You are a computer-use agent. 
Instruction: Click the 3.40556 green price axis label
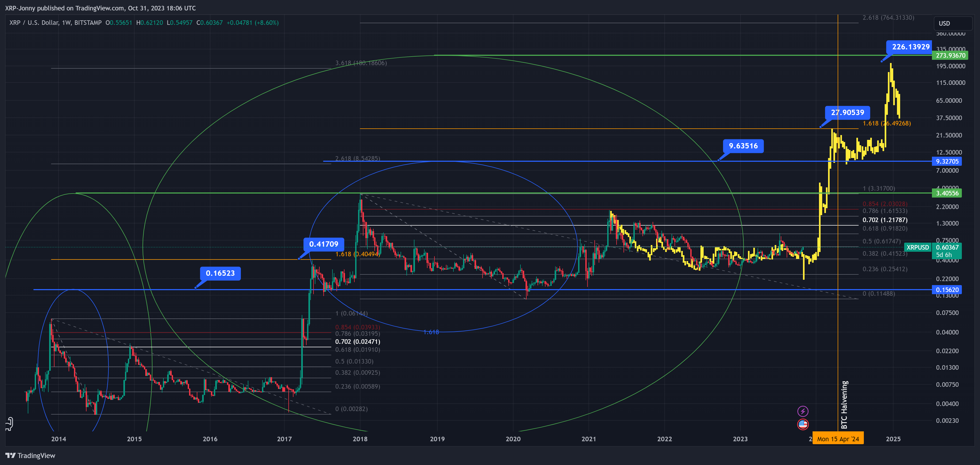pos(947,193)
